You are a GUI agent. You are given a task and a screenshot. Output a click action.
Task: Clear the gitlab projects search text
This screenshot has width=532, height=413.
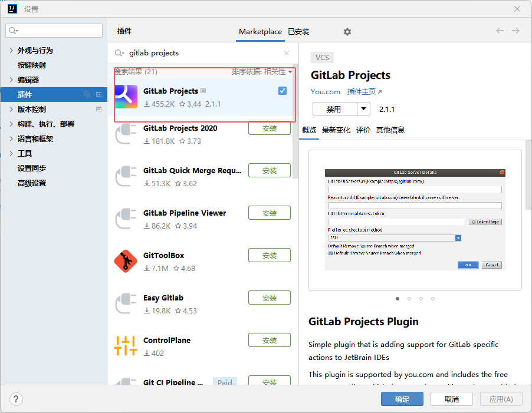287,53
